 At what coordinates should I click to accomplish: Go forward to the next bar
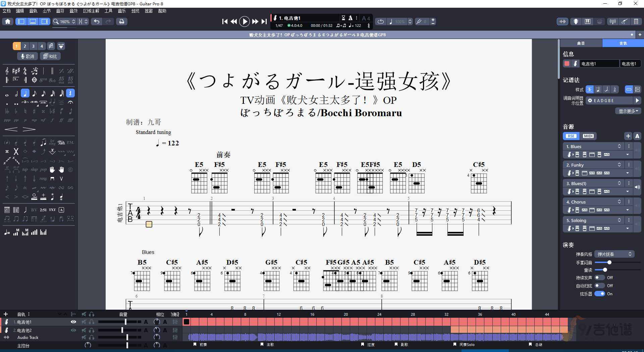[x=255, y=21]
